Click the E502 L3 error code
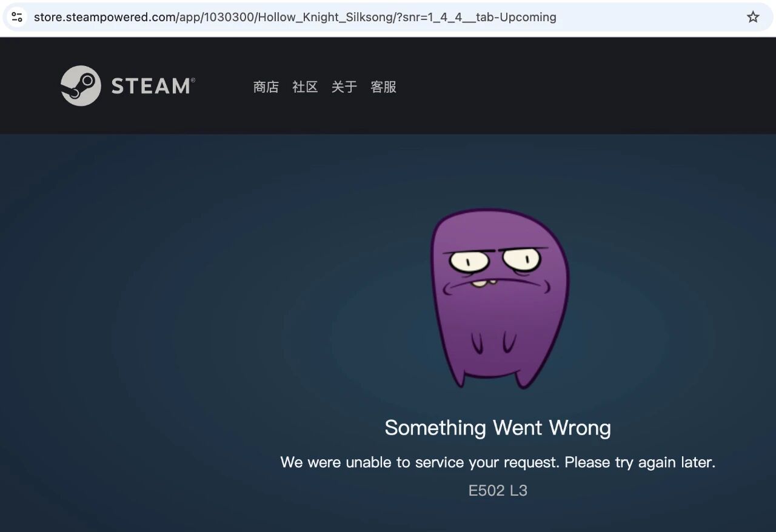 point(497,491)
